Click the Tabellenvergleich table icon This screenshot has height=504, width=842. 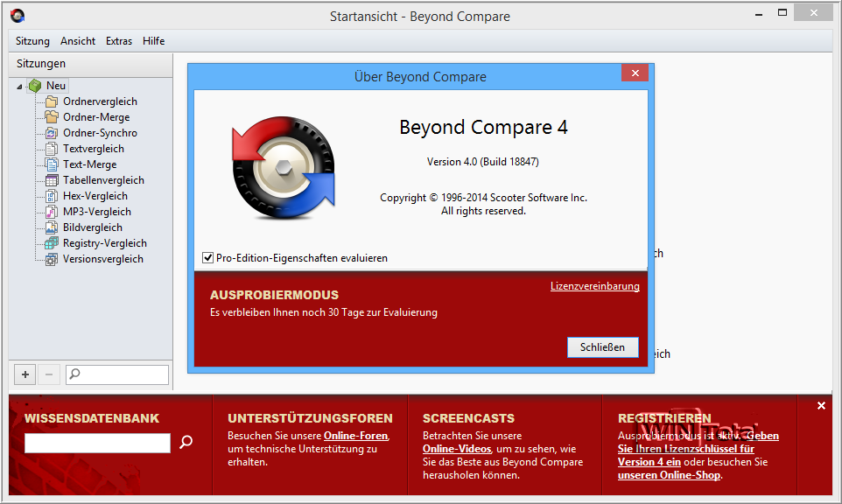coord(52,179)
